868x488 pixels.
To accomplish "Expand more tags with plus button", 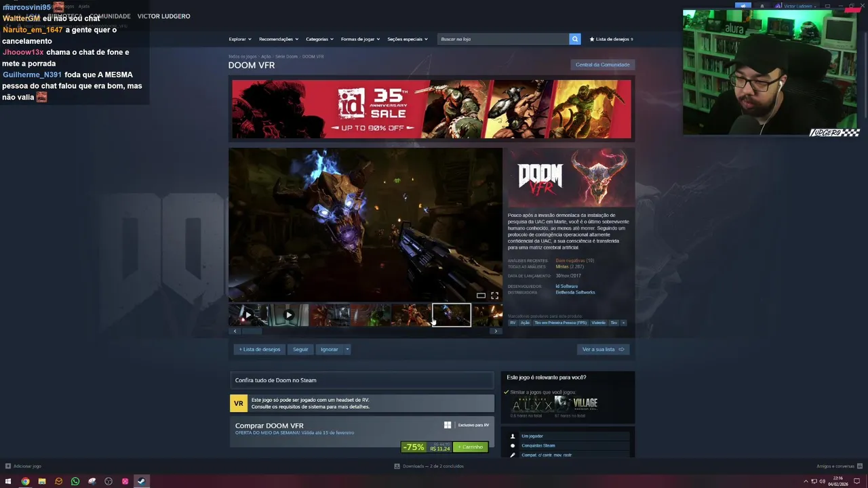I will (623, 323).
